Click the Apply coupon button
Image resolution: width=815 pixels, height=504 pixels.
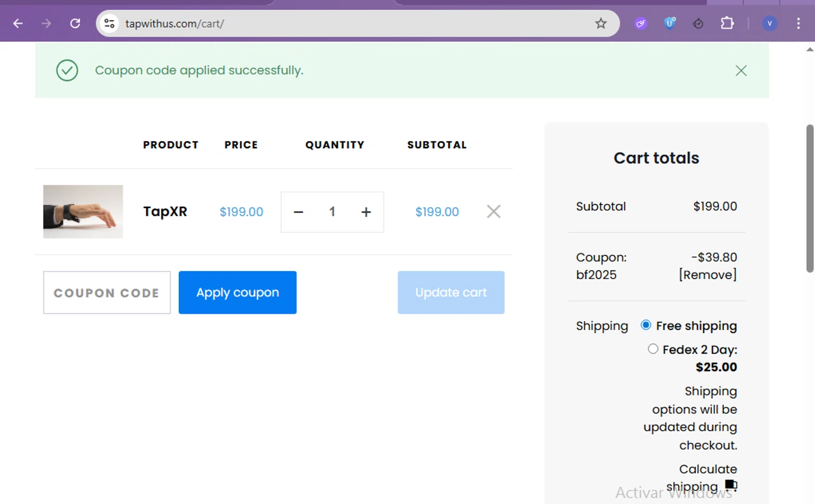237,292
